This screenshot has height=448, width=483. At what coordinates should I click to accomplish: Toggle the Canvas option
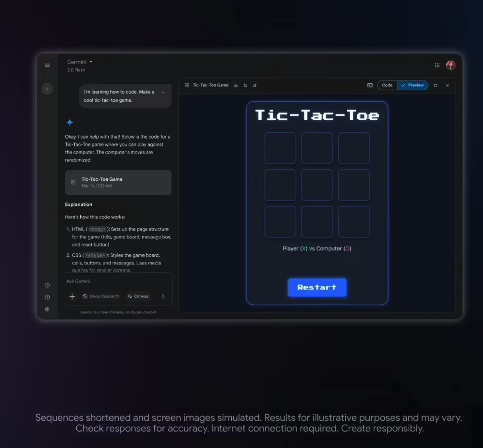138,296
